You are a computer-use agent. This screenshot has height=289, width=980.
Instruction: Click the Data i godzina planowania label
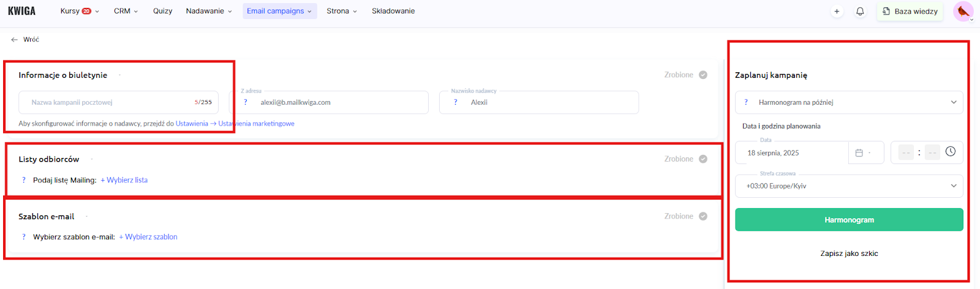click(x=782, y=126)
